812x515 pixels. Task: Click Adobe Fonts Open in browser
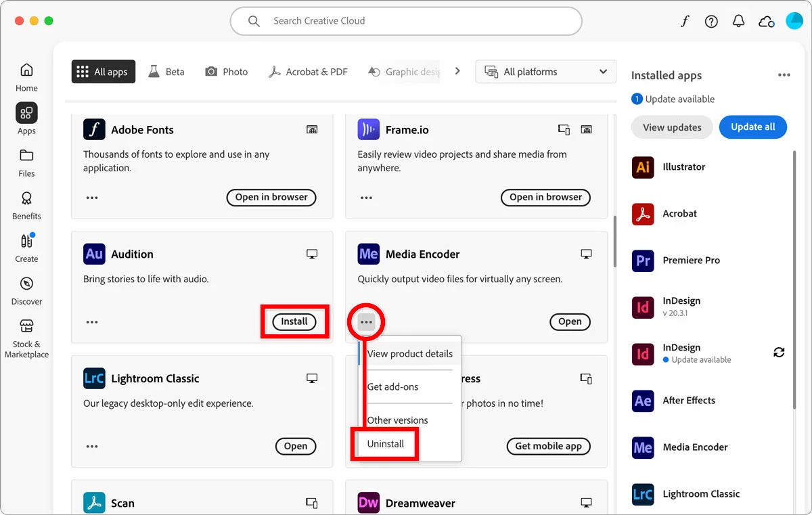[x=271, y=197]
